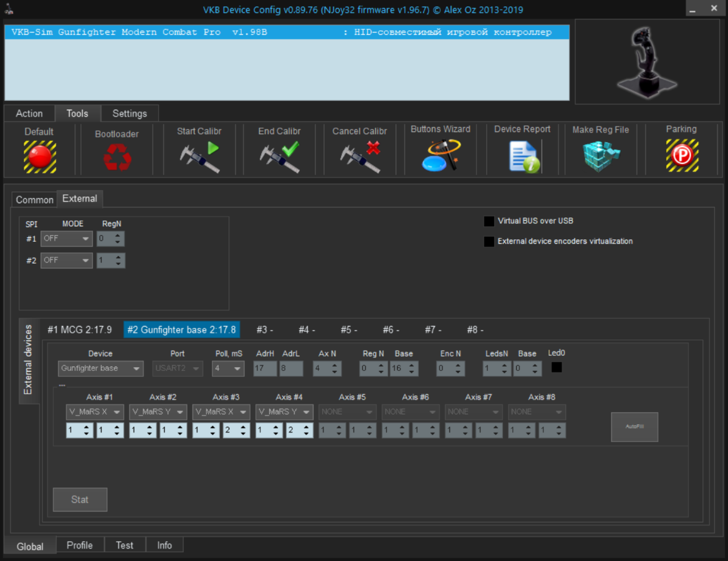728x561 pixels.
Task: Click the Default red button icon
Action: pos(40,156)
